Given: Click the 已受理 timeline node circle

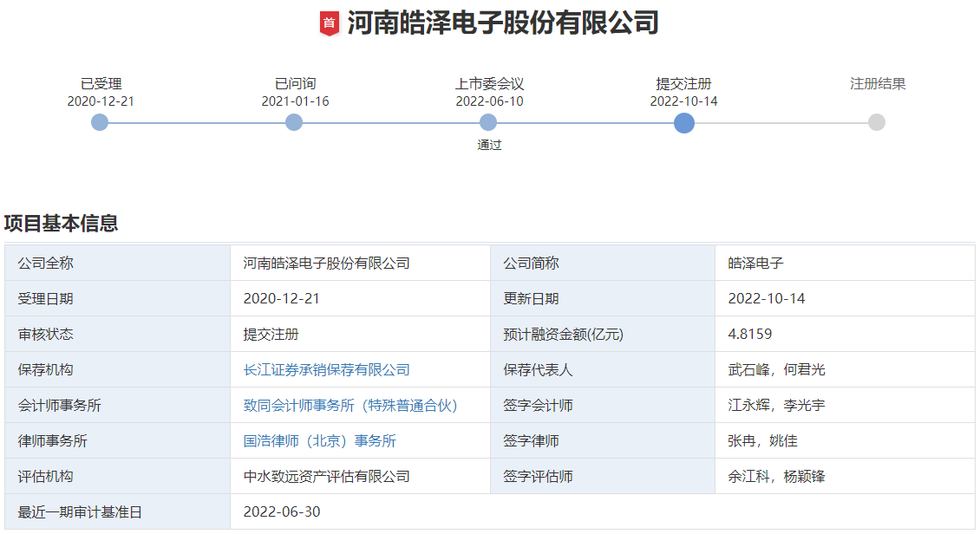Looking at the screenshot, I should [100, 122].
